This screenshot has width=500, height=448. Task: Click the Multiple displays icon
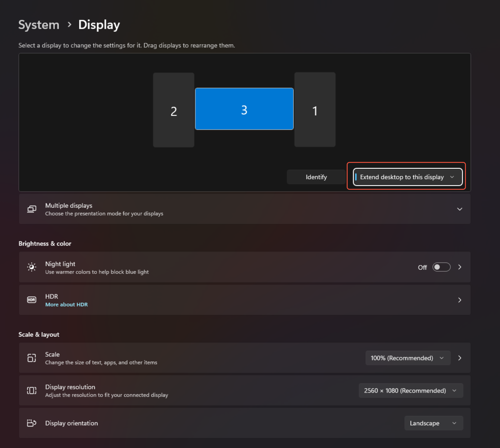[32, 209]
